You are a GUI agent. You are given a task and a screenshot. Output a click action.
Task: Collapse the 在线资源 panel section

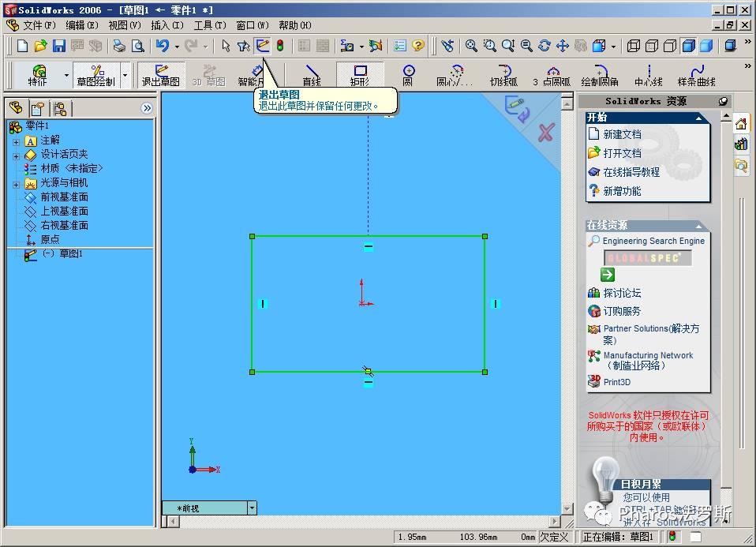pyautogui.click(x=698, y=226)
